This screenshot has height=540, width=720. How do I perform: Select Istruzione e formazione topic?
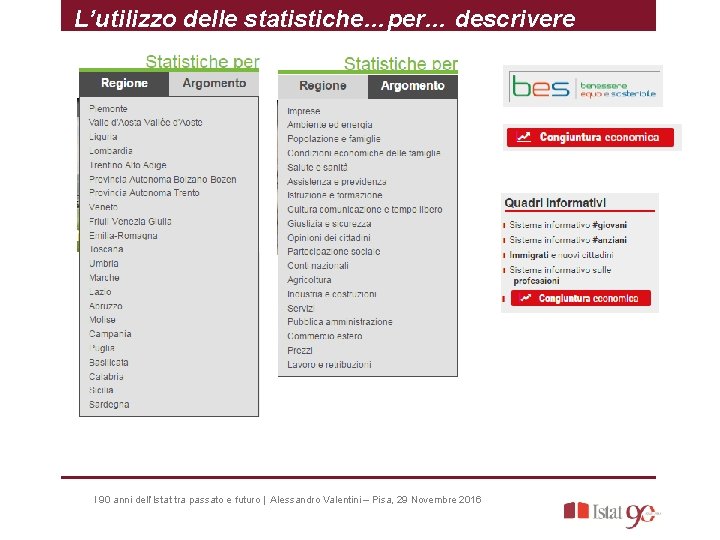335,195
